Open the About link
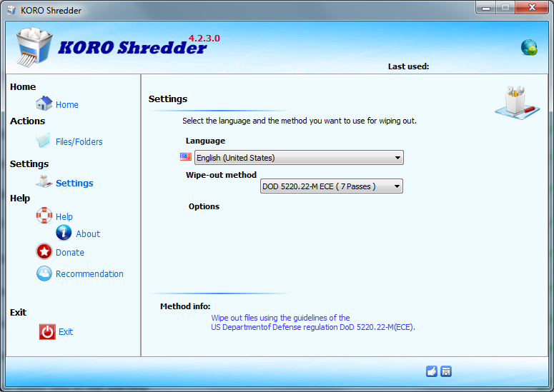This screenshot has height=392, width=554. click(88, 234)
